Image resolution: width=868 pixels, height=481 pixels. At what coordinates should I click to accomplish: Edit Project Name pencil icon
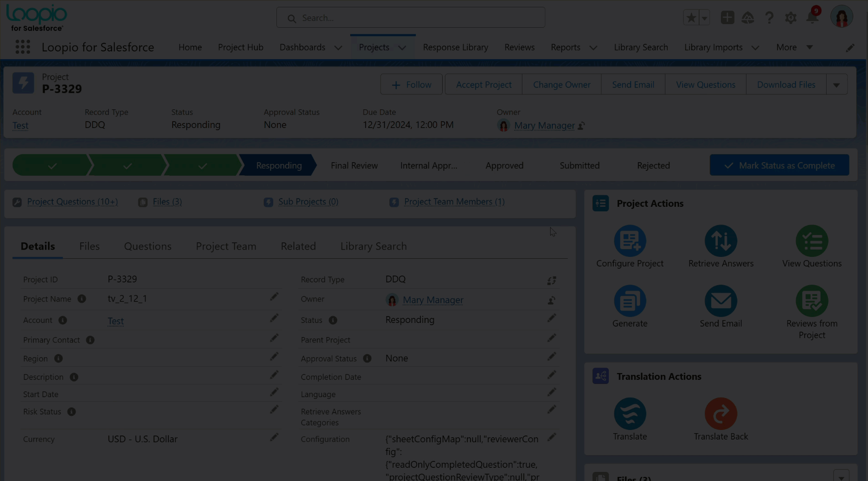274,297
